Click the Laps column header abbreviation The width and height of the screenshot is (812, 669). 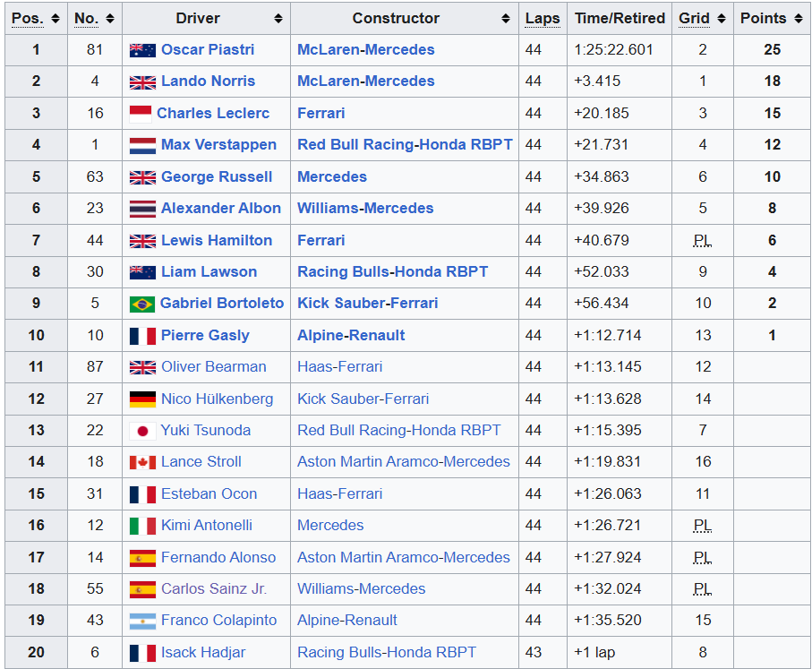click(x=543, y=19)
